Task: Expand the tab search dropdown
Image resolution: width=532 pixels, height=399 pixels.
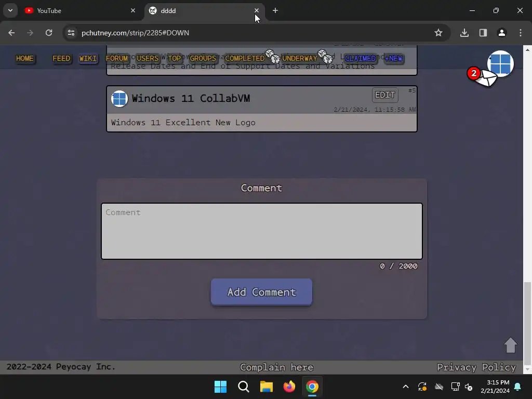Action: [10, 10]
